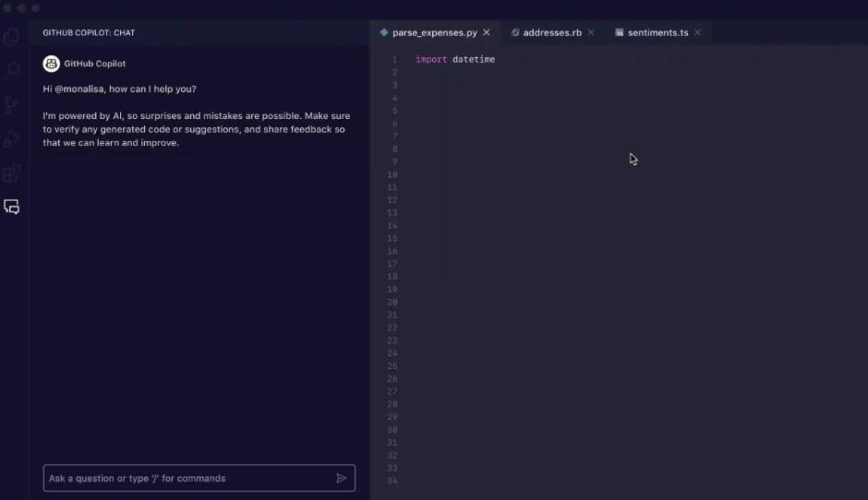The width and height of the screenshot is (868, 500).
Task: Click the 'import' keyword on line 1
Action: click(431, 60)
